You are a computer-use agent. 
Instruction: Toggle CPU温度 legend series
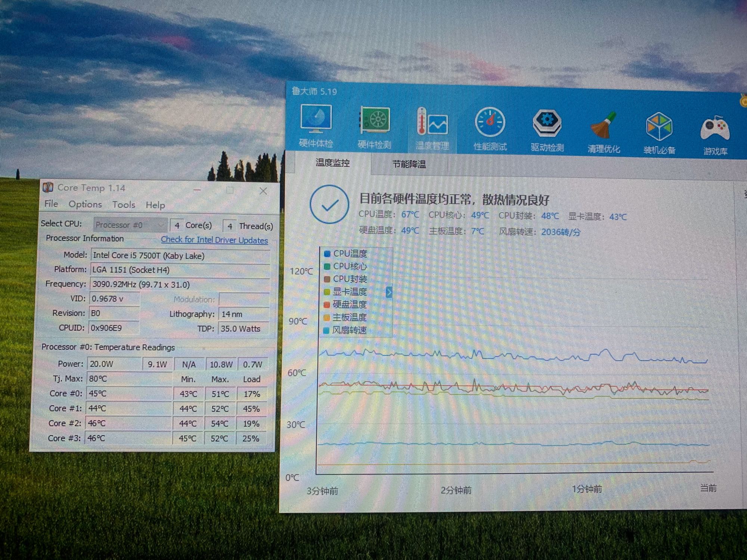click(345, 253)
